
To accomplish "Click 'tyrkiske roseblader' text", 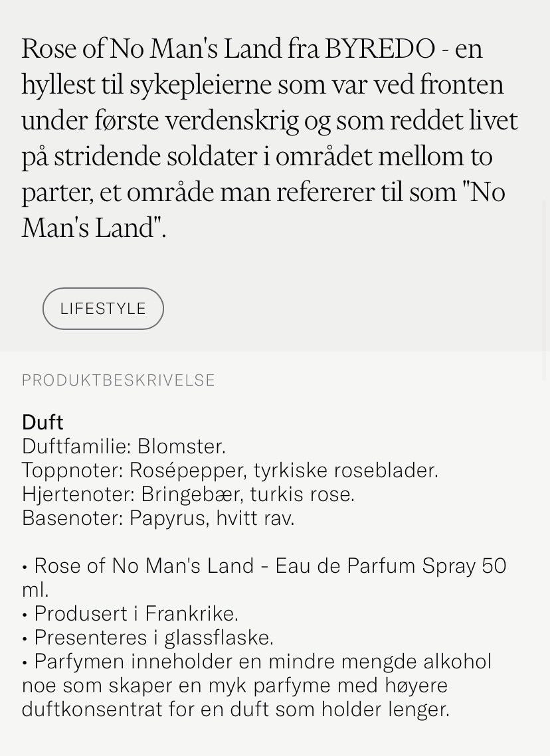I will pos(346,471).
